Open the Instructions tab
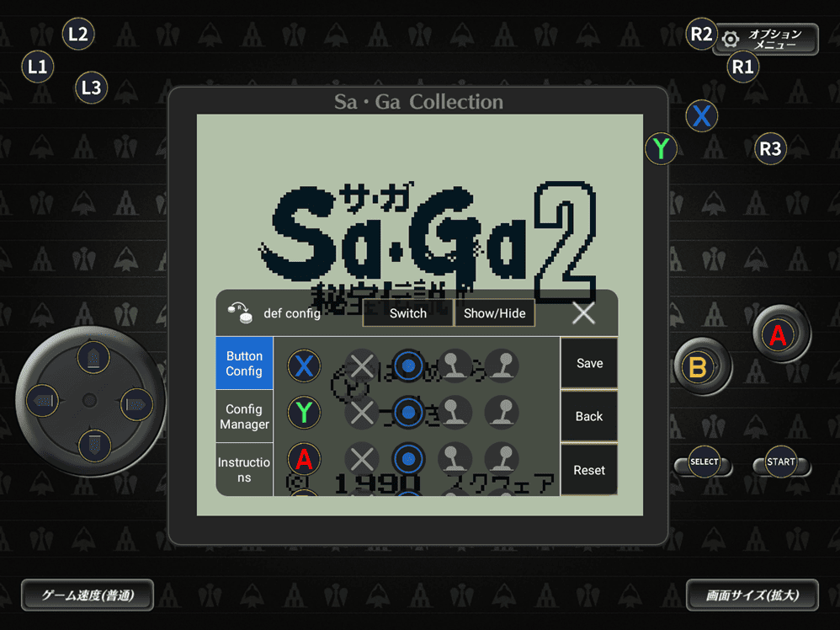 (244, 470)
